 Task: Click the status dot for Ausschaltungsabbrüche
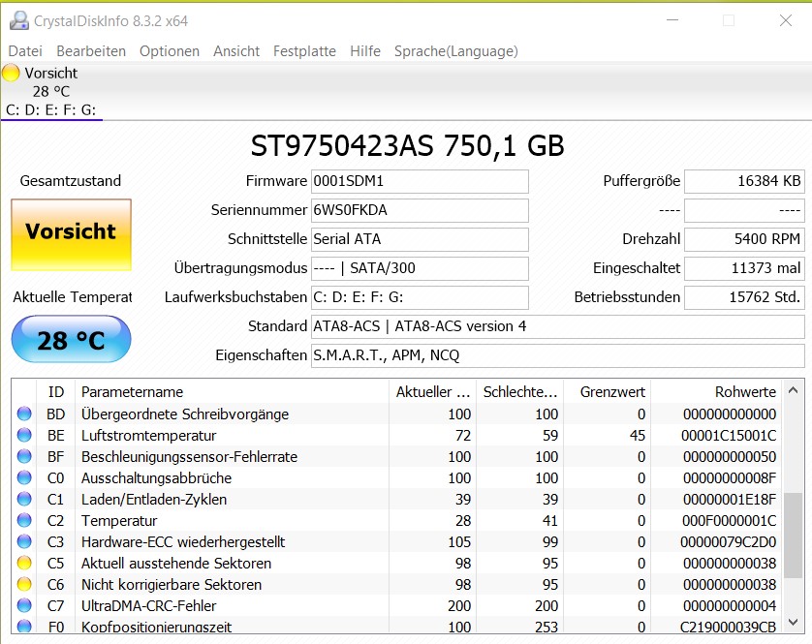(24, 477)
